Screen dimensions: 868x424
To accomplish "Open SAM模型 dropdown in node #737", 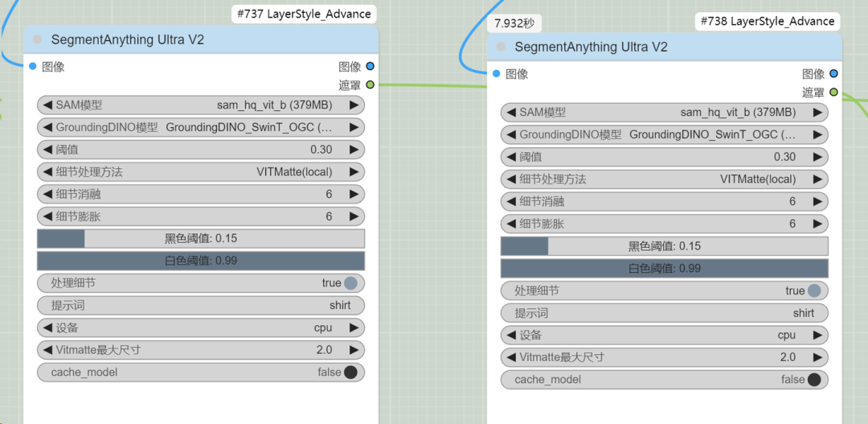I will coord(200,105).
